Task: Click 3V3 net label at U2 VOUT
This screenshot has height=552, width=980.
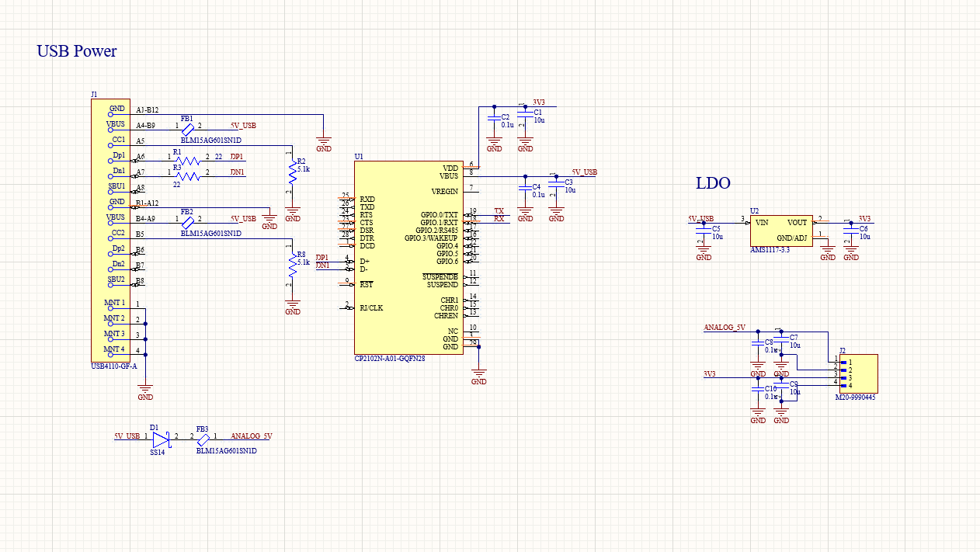Action: pyautogui.click(x=865, y=219)
